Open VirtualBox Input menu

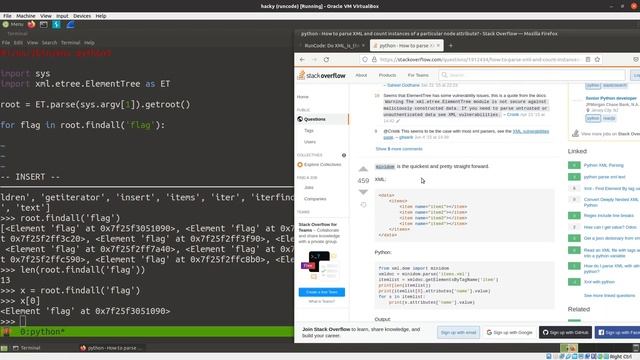(62, 16)
